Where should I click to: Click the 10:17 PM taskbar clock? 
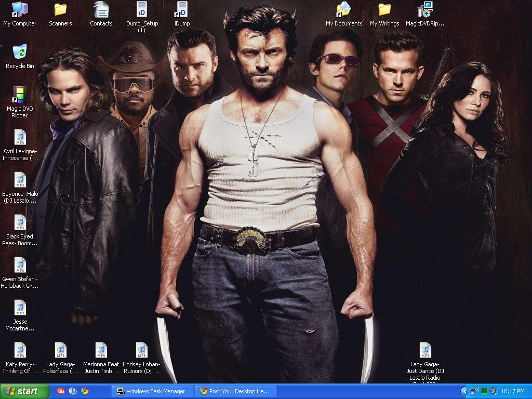click(513, 391)
